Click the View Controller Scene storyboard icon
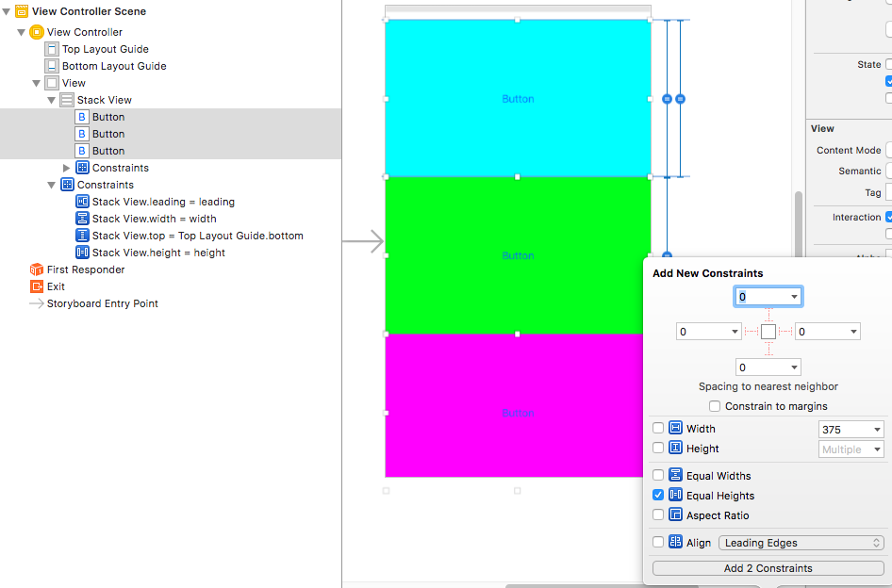892x588 pixels. tap(21, 11)
